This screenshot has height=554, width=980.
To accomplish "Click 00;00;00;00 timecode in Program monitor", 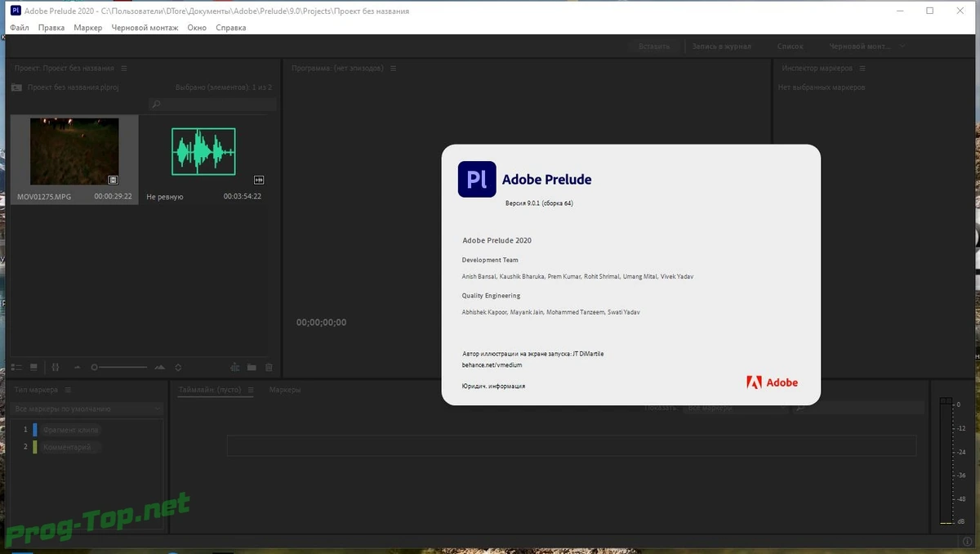I will (321, 323).
